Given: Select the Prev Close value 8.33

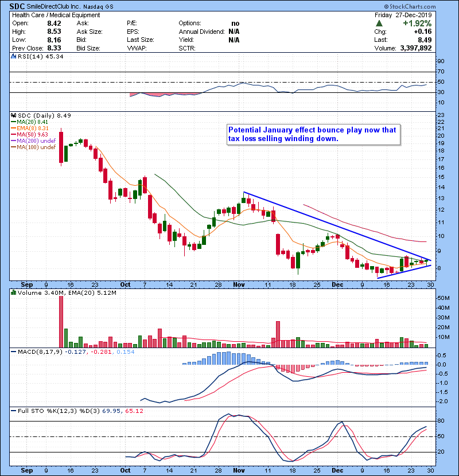Looking at the screenshot, I should point(54,48).
